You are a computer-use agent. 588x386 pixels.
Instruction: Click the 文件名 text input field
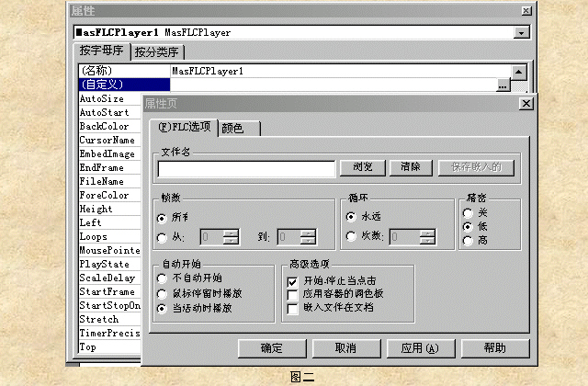coord(246,168)
